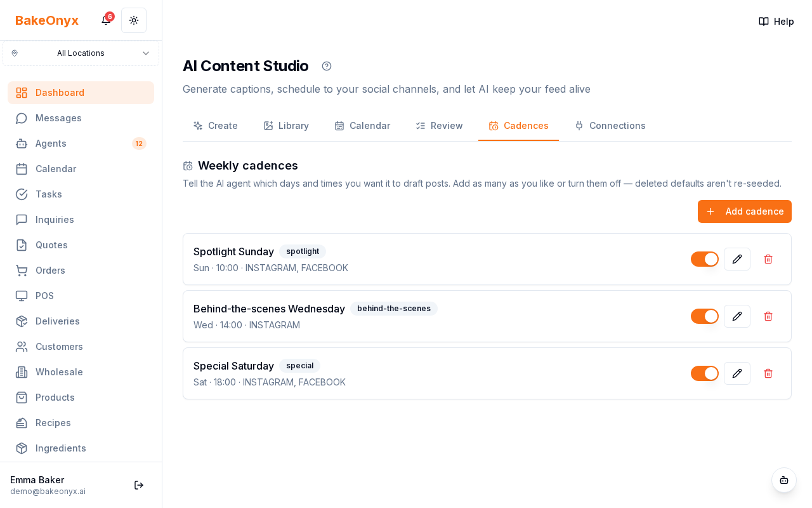
Task: Click the Help book icon
Action: coord(763,21)
